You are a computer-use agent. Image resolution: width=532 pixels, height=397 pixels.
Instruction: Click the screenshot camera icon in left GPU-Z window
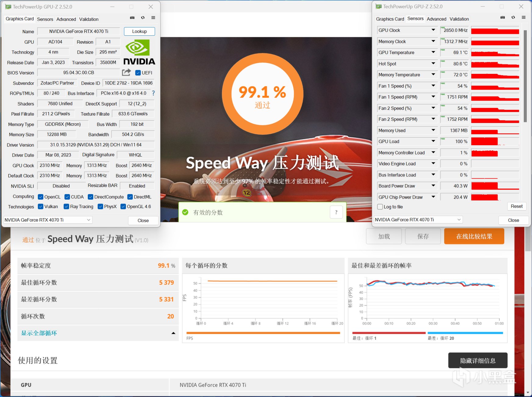[132, 18]
